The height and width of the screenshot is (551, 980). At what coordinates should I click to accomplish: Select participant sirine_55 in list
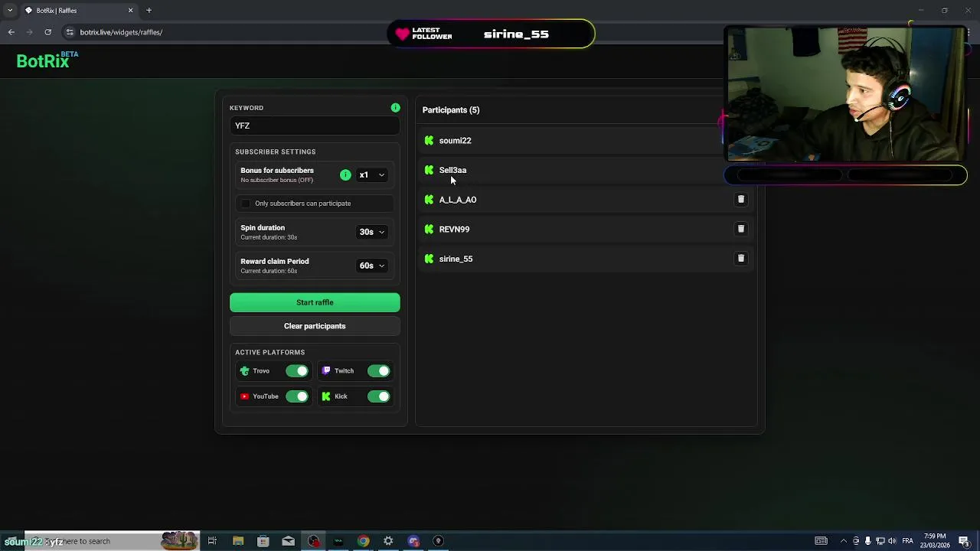click(586, 259)
